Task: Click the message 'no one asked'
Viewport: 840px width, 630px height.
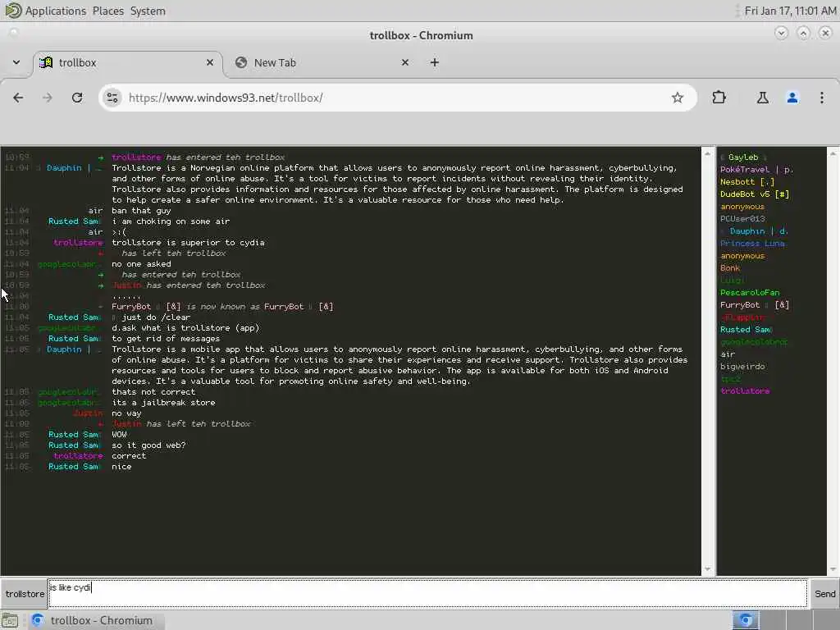Action: [141, 264]
